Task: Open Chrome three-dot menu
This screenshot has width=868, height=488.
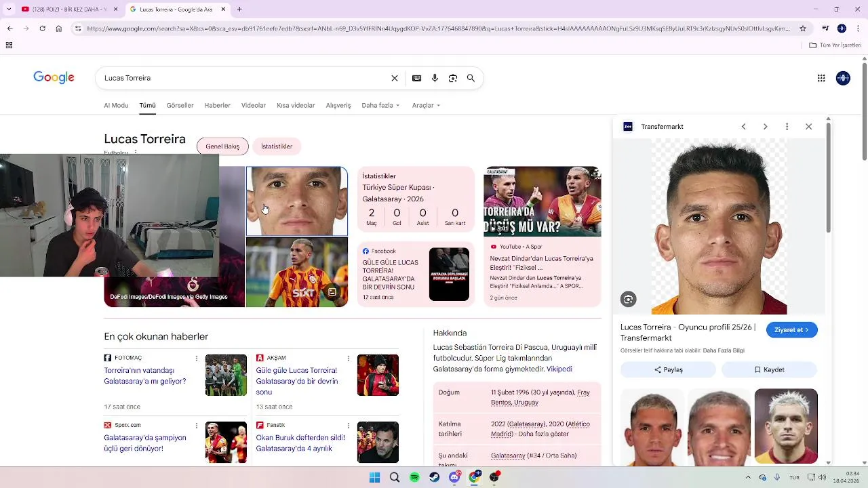Action: click(858, 28)
